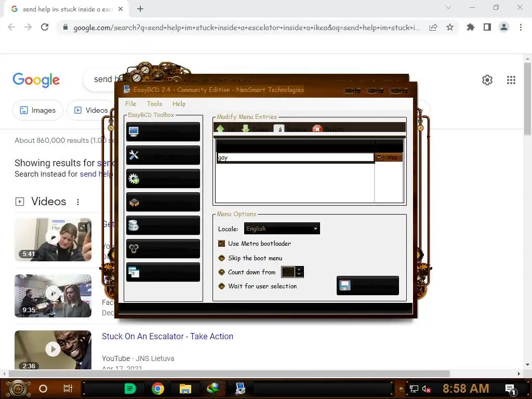Reload the Chrome page
532x399 pixels.
45,27
